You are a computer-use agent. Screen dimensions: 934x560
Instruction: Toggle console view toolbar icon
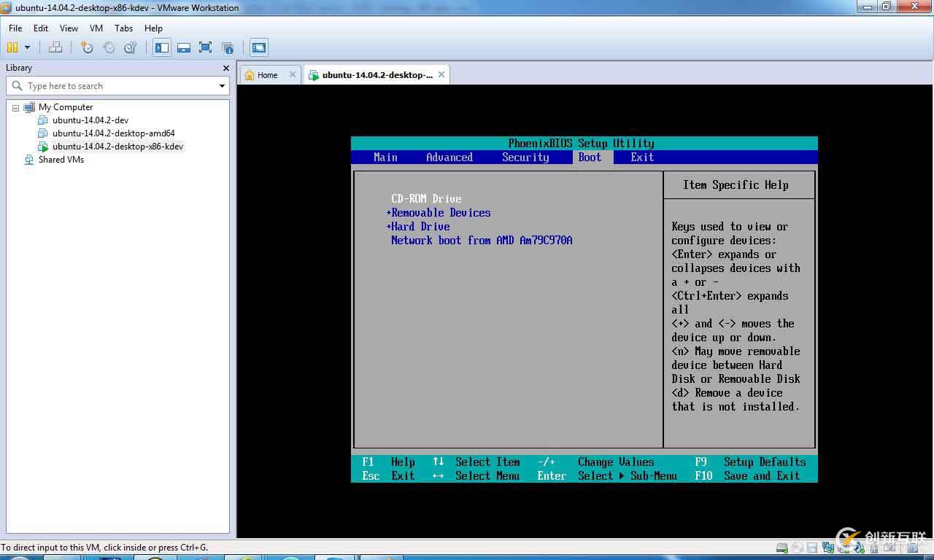click(x=259, y=47)
